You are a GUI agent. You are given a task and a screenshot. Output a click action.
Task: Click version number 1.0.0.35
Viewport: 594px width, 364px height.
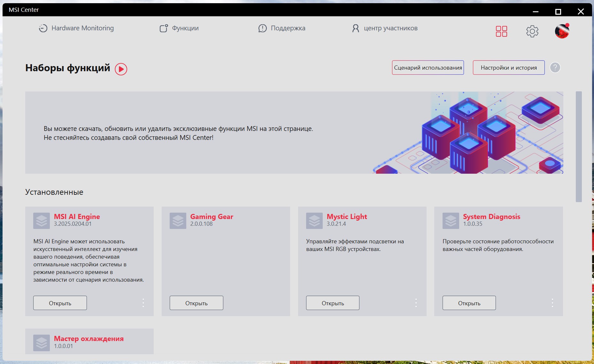tap(473, 224)
